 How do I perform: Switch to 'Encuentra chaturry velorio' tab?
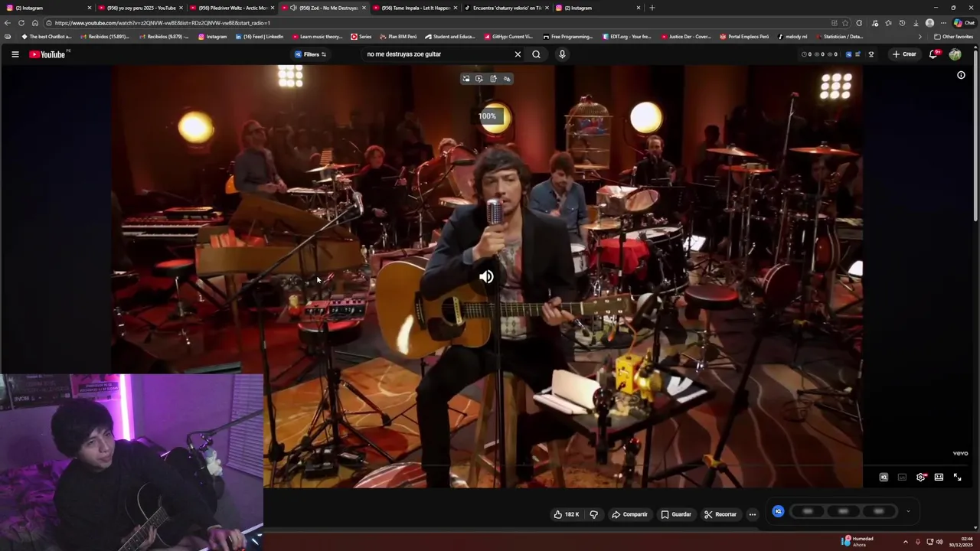click(505, 8)
